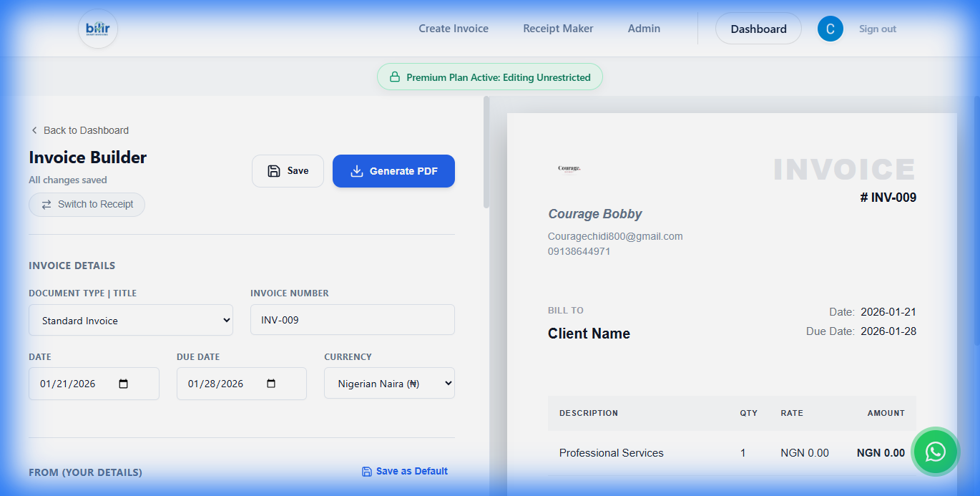Screen dimensions: 980x496
Task: Click the lock icon in the Premium Plan banner
Action: 394,77
